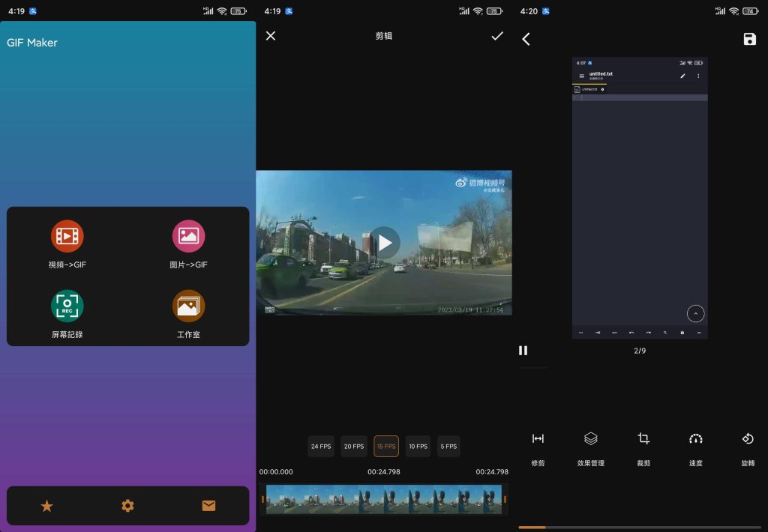Open the app settings gear
Screen dimensions: 768x532
pos(127,506)
